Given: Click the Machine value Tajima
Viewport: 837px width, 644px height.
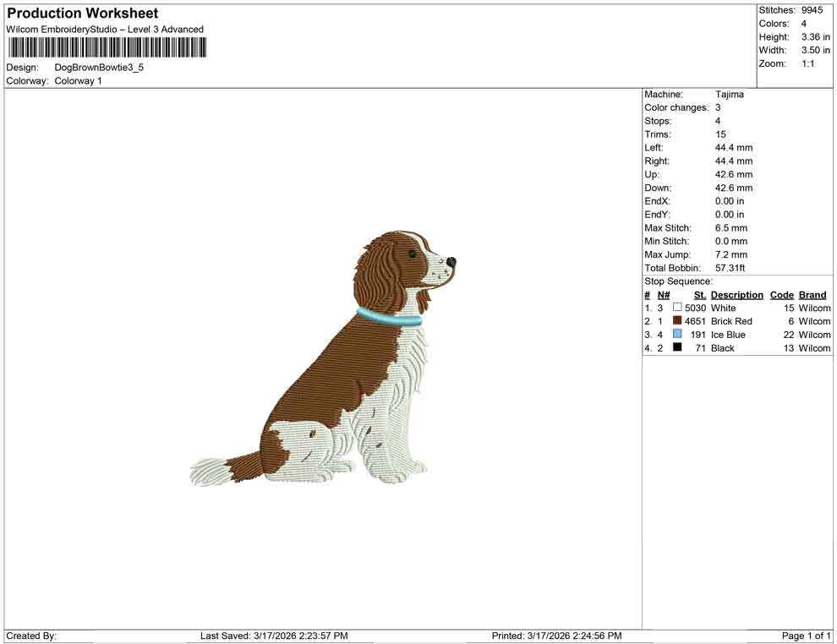Looking at the screenshot, I should click(729, 95).
